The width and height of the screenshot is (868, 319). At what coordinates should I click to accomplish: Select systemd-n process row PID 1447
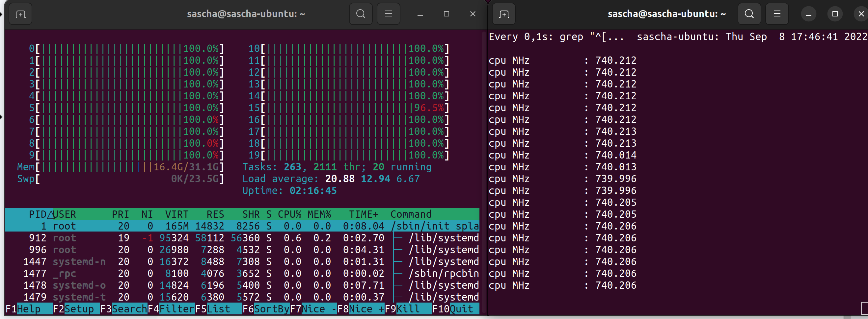(242, 261)
